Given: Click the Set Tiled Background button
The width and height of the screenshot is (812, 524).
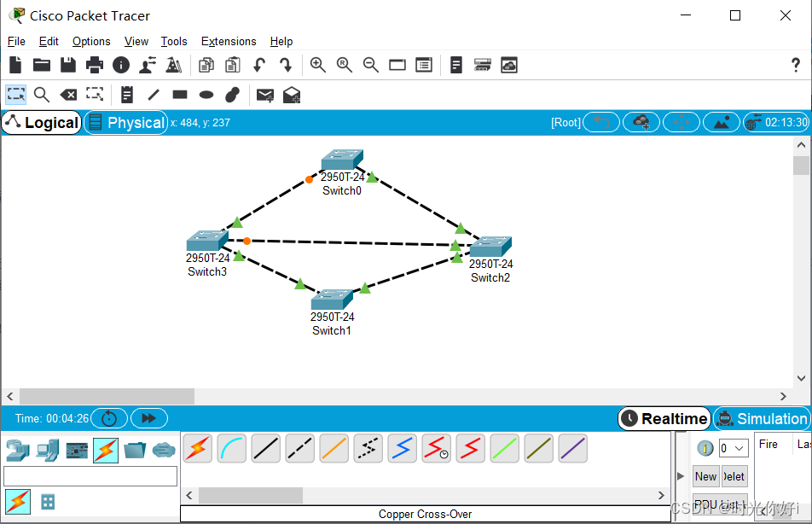Looking at the screenshot, I should click(722, 123).
